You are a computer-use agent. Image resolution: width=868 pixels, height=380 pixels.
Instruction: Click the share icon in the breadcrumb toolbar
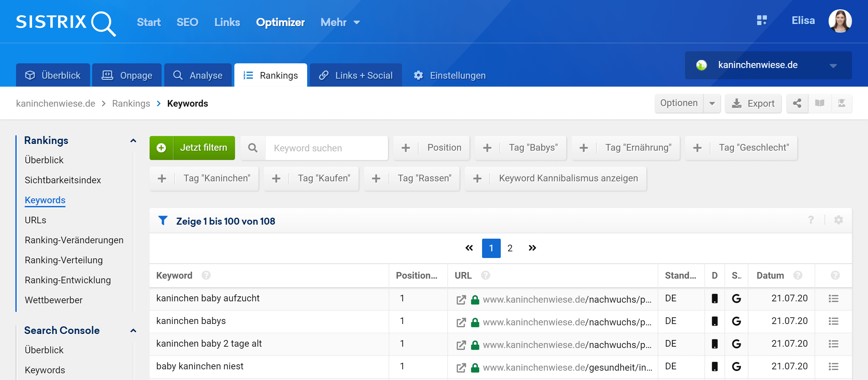click(x=797, y=103)
